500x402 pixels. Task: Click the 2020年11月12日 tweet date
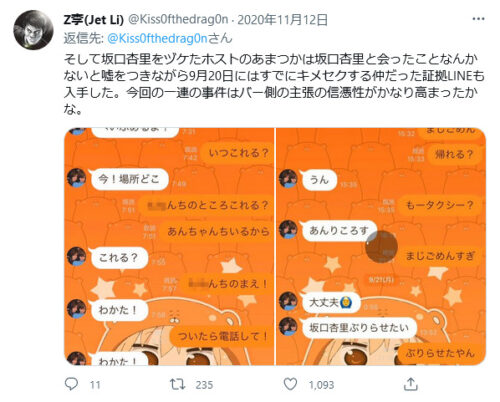pos(282,20)
